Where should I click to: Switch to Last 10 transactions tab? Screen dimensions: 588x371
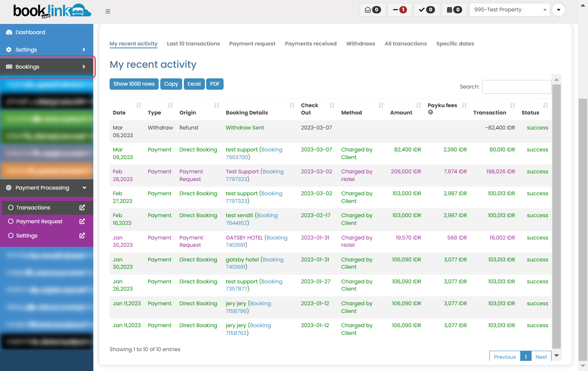coord(193,43)
